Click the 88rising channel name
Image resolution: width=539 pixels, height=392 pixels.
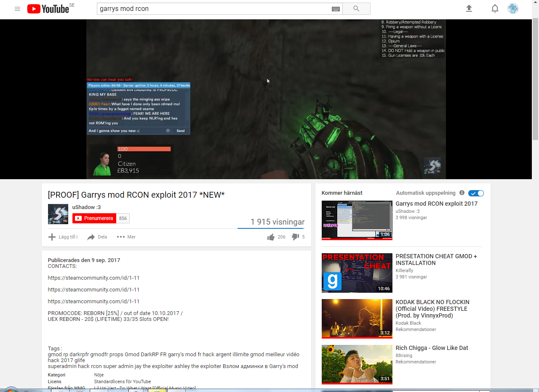click(404, 355)
